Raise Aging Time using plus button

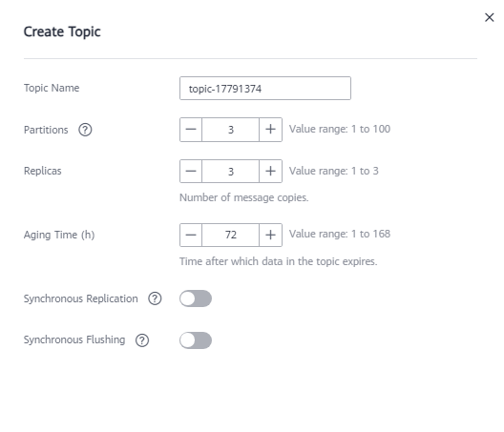pyautogui.click(x=271, y=236)
